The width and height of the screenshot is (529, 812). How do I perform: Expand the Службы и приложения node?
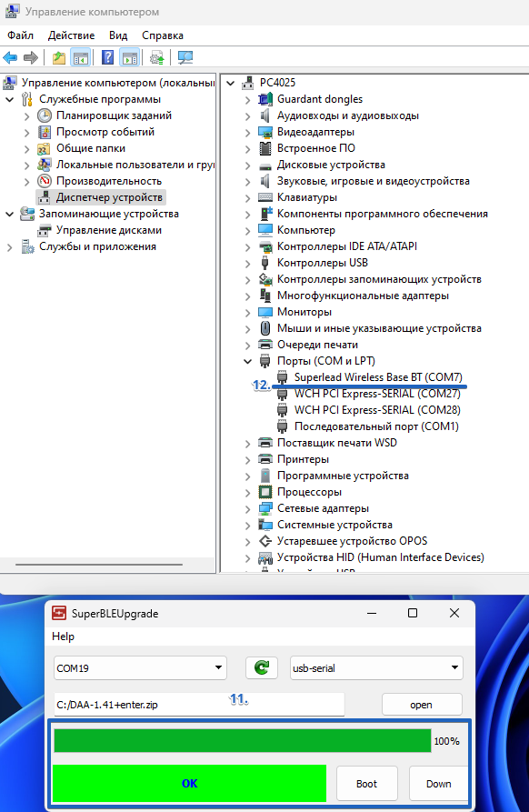point(10,247)
